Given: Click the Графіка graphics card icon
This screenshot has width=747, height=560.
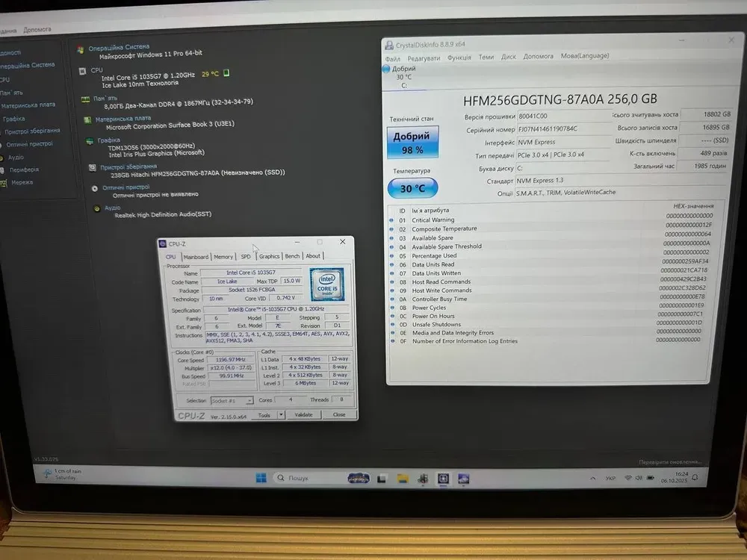Looking at the screenshot, I should (90, 140).
